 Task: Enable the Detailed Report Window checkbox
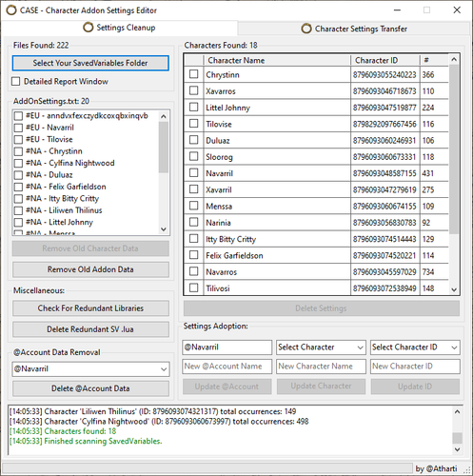[x=16, y=81]
